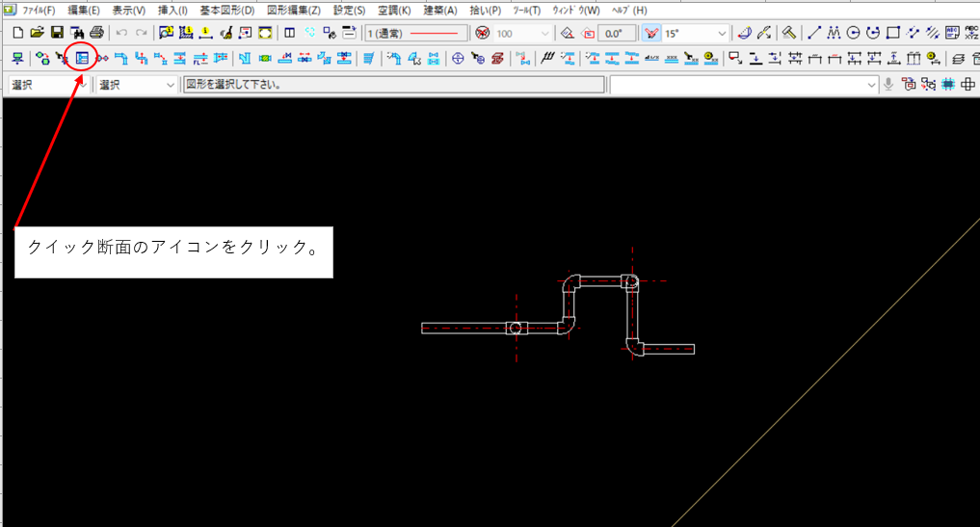This screenshot has width=980, height=527.
Task: Select the polyline zigzag tool
Action: tap(834, 33)
